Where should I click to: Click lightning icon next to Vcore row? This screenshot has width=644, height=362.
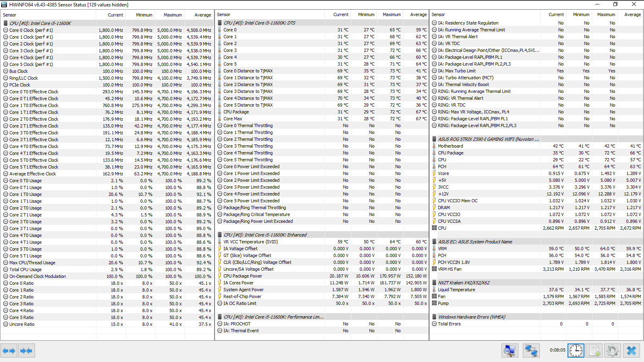pyautogui.click(x=434, y=173)
